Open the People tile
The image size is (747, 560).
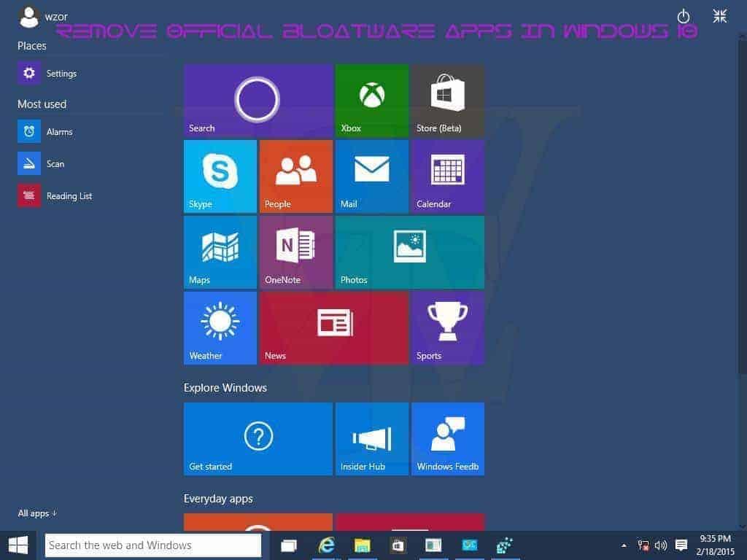[296, 176]
